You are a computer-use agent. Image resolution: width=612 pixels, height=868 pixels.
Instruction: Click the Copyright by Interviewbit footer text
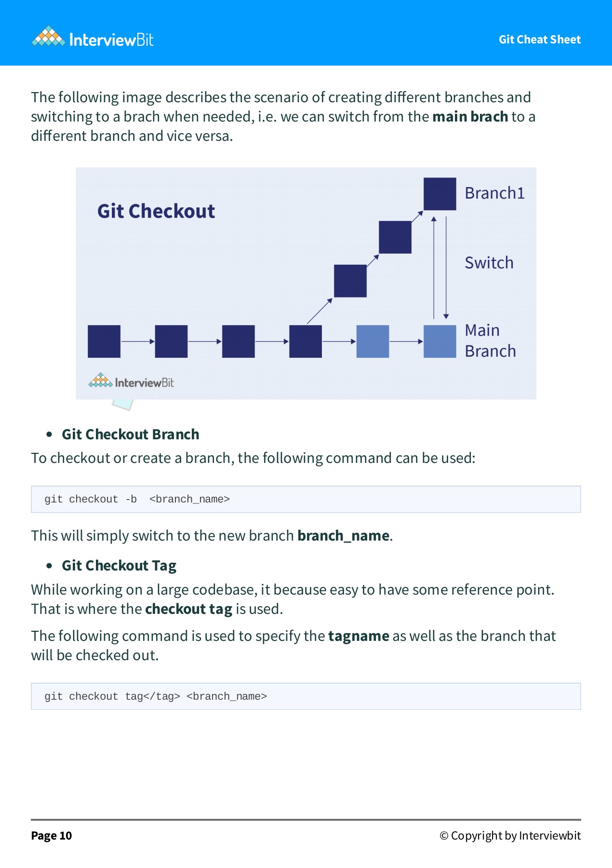click(x=510, y=836)
